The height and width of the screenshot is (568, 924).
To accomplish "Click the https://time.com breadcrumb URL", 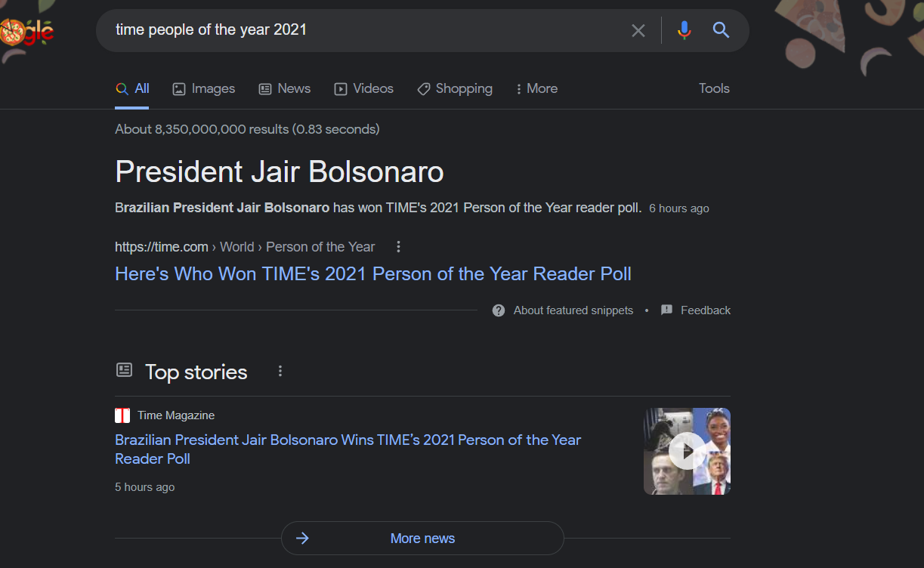I will (162, 247).
